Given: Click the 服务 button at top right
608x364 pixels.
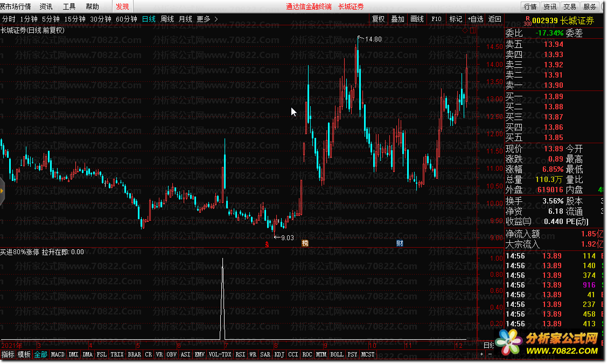Looking at the screenshot, I should click(589, 6).
